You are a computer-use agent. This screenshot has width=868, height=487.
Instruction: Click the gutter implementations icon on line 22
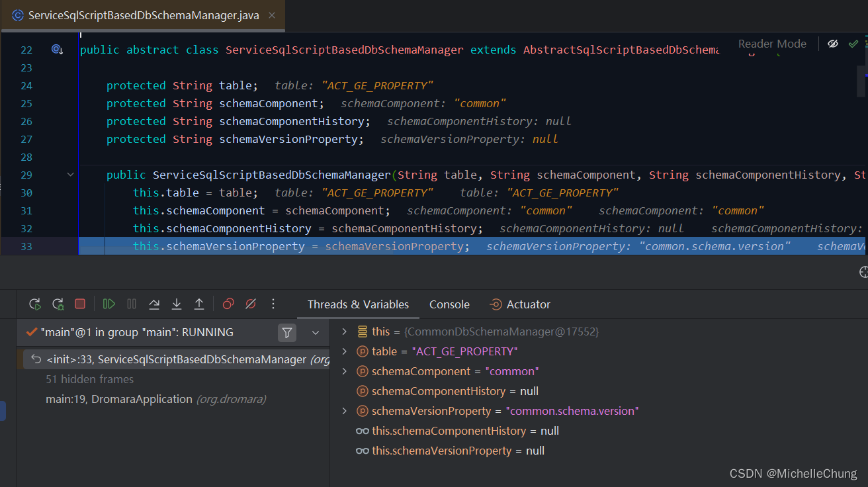57,50
